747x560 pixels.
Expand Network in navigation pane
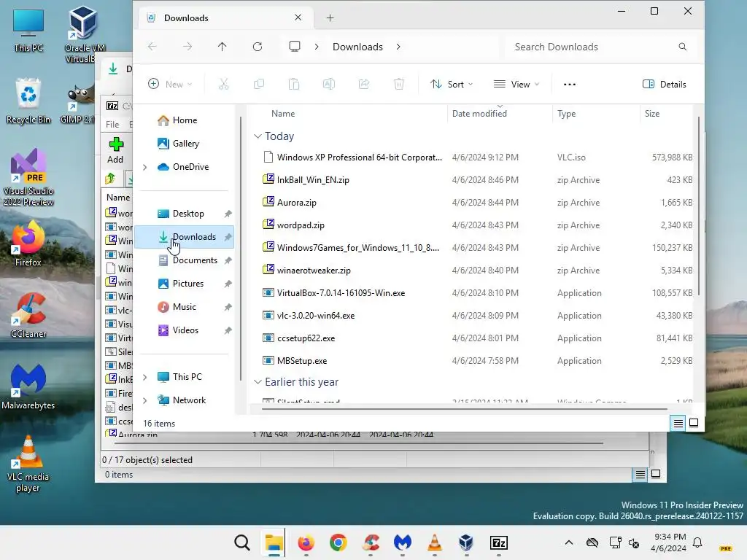(x=145, y=400)
